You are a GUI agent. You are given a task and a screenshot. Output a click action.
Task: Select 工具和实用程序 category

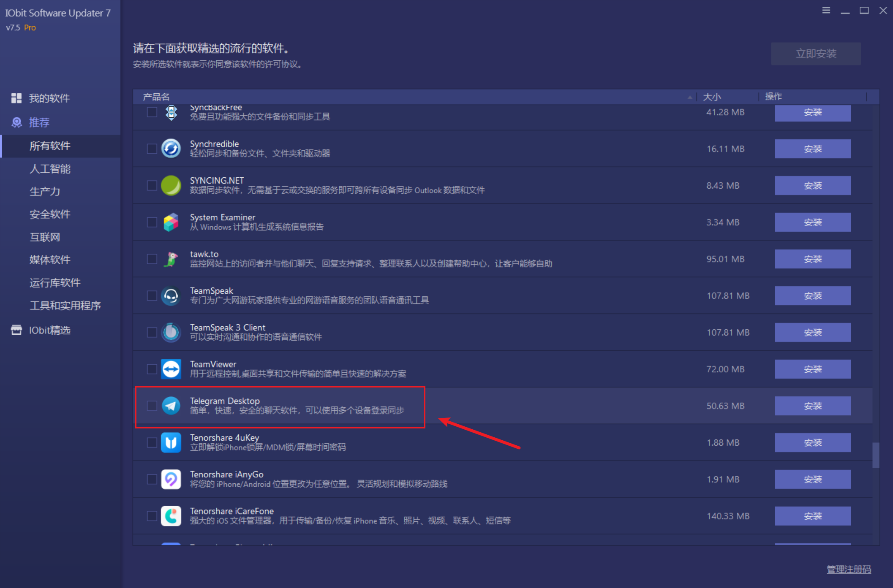pyautogui.click(x=60, y=305)
